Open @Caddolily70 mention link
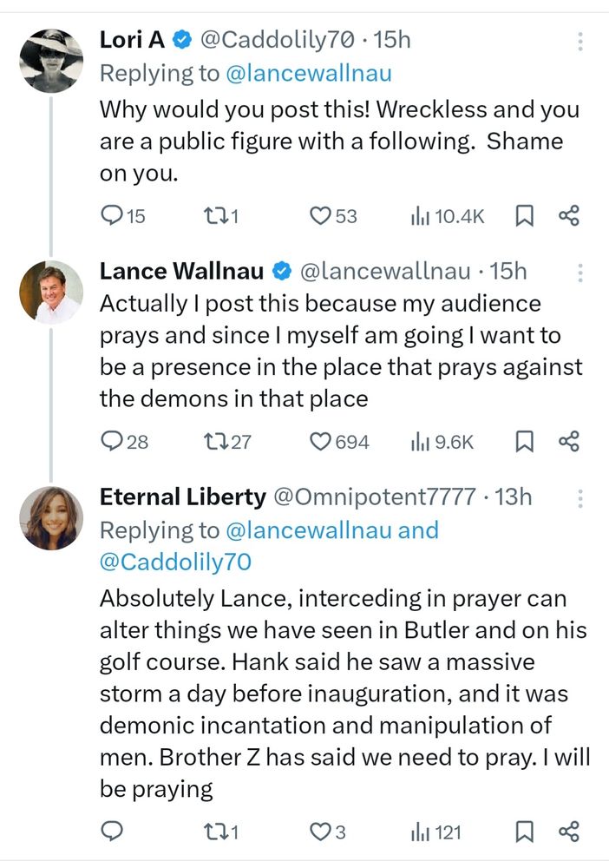The image size is (609, 868). coord(175,562)
